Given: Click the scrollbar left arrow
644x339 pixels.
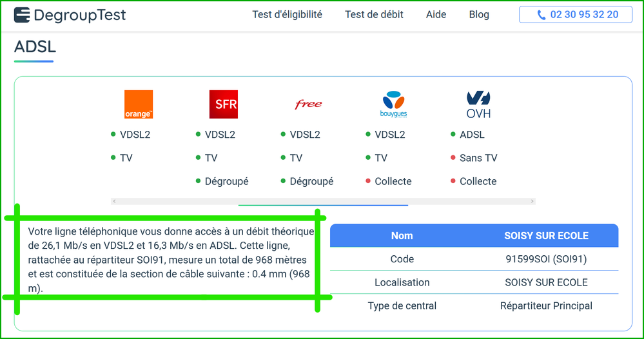Looking at the screenshot, I should click(x=114, y=202).
